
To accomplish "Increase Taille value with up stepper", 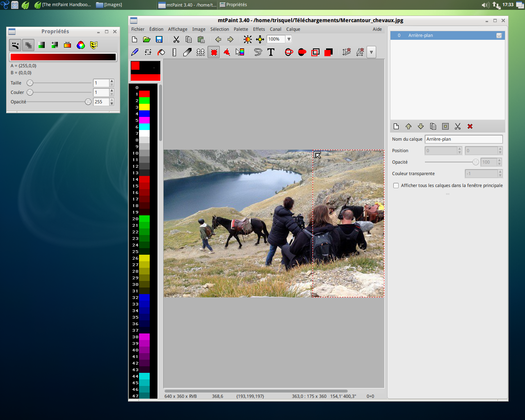I will (112, 81).
